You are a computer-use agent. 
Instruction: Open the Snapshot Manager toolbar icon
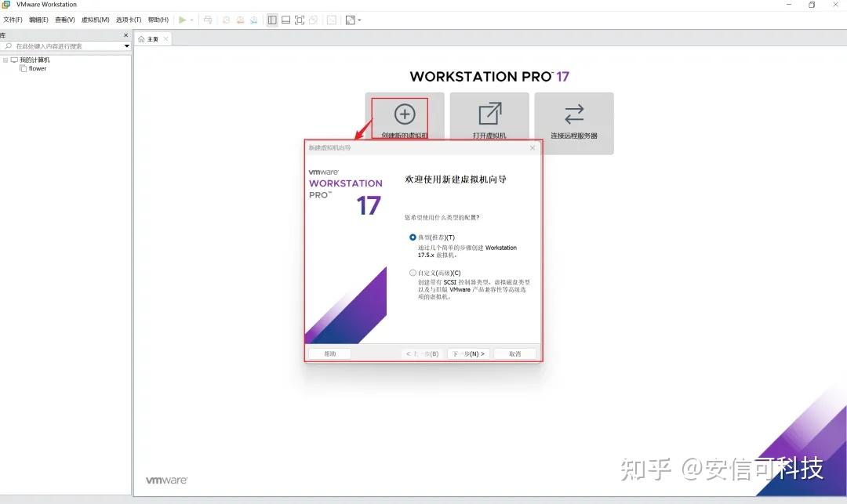(x=253, y=20)
